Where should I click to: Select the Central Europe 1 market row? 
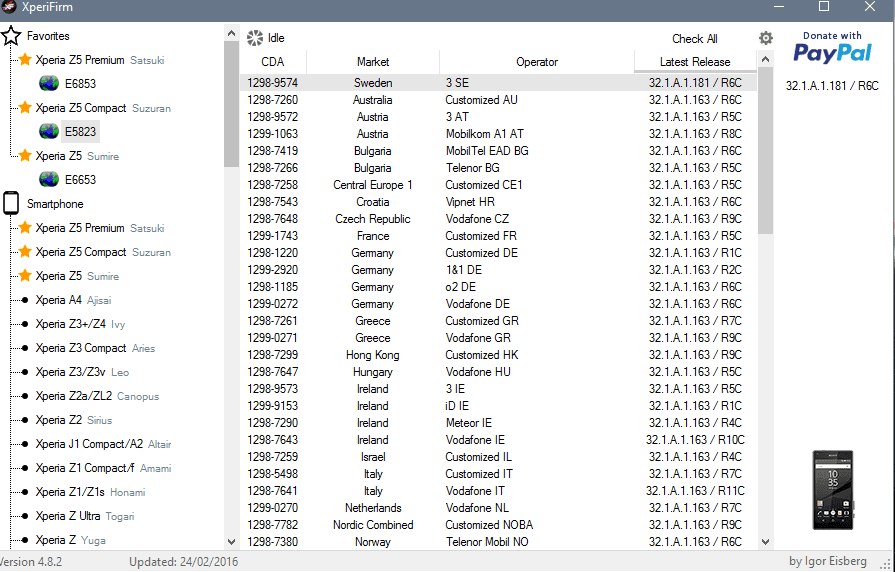(x=498, y=185)
